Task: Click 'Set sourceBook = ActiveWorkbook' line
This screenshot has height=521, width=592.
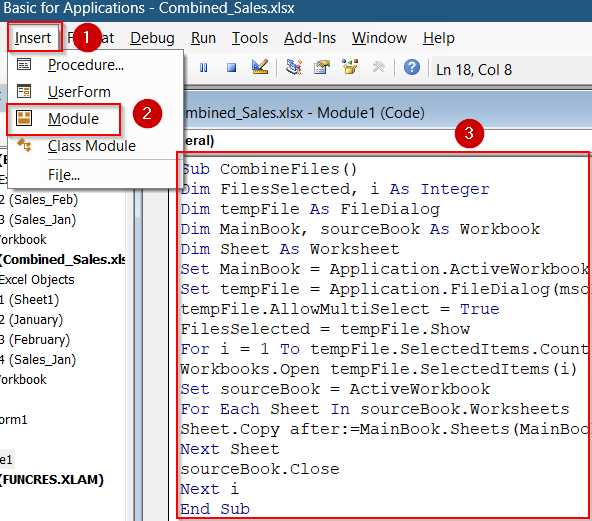Action: (335, 389)
